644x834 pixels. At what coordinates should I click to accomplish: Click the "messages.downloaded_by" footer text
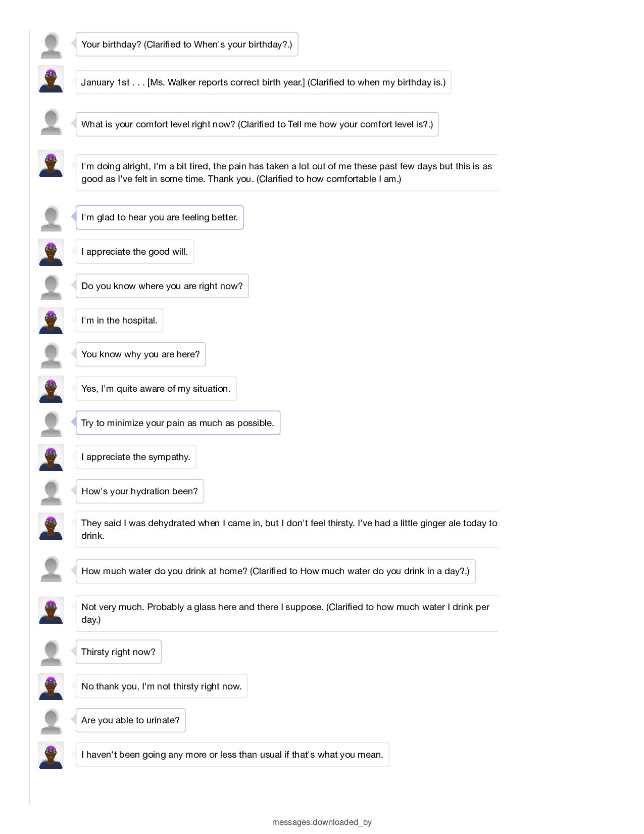pos(322,822)
